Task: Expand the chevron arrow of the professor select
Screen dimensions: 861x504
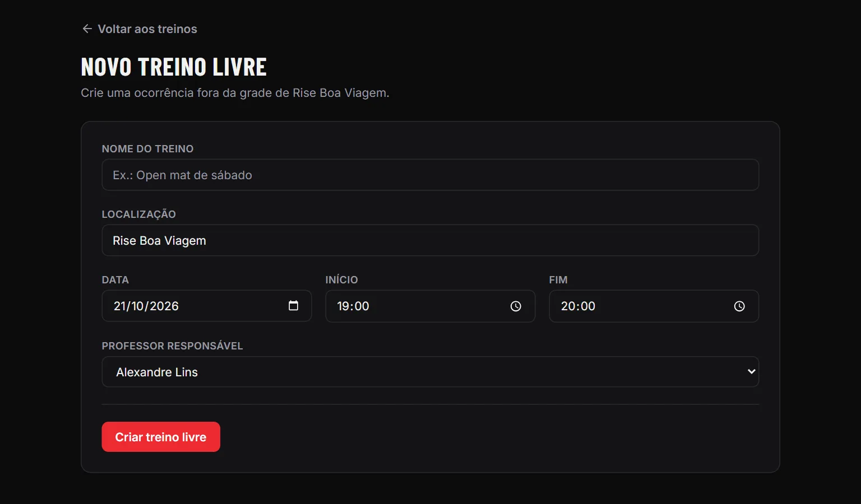Action: coord(752,371)
